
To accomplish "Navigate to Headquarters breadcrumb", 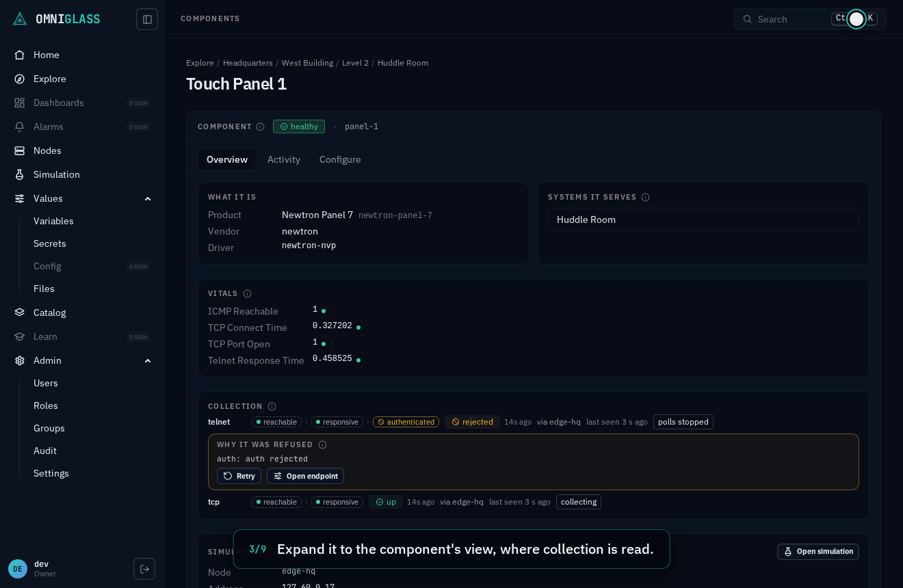I will 248,63.
